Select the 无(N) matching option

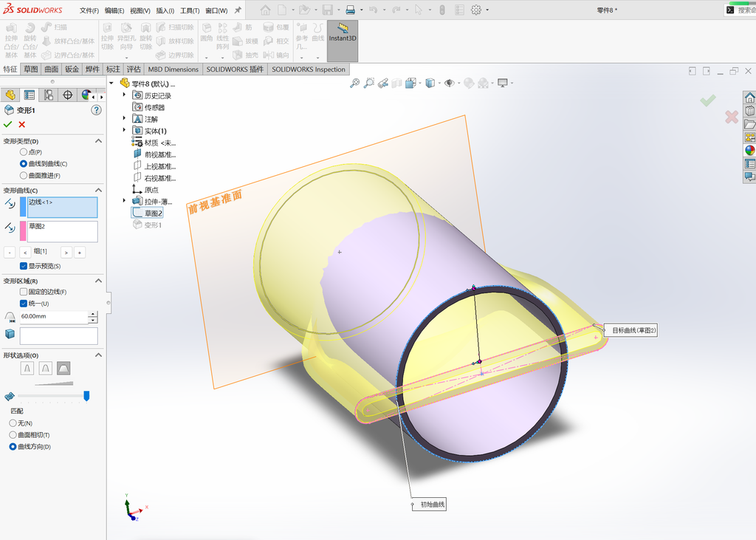(x=13, y=423)
